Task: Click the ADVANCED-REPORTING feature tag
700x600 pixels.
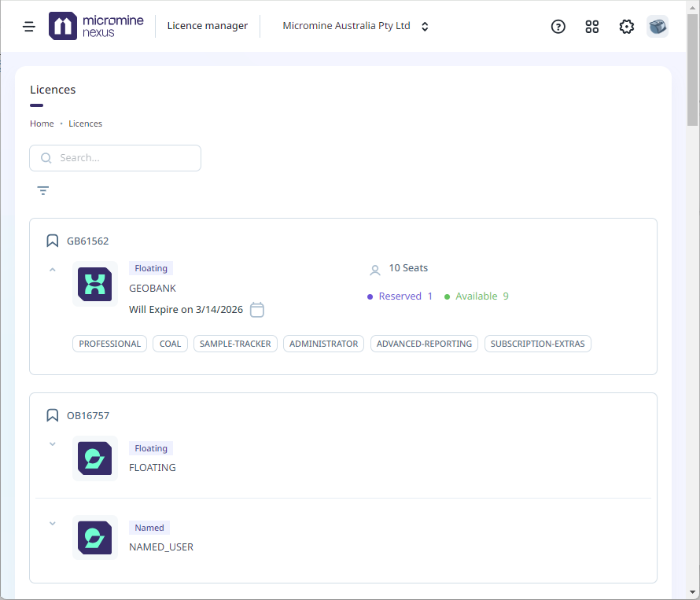Action: tap(424, 344)
